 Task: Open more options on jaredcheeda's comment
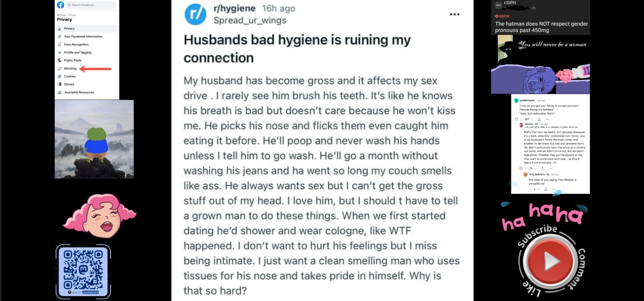tap(547, 119)
